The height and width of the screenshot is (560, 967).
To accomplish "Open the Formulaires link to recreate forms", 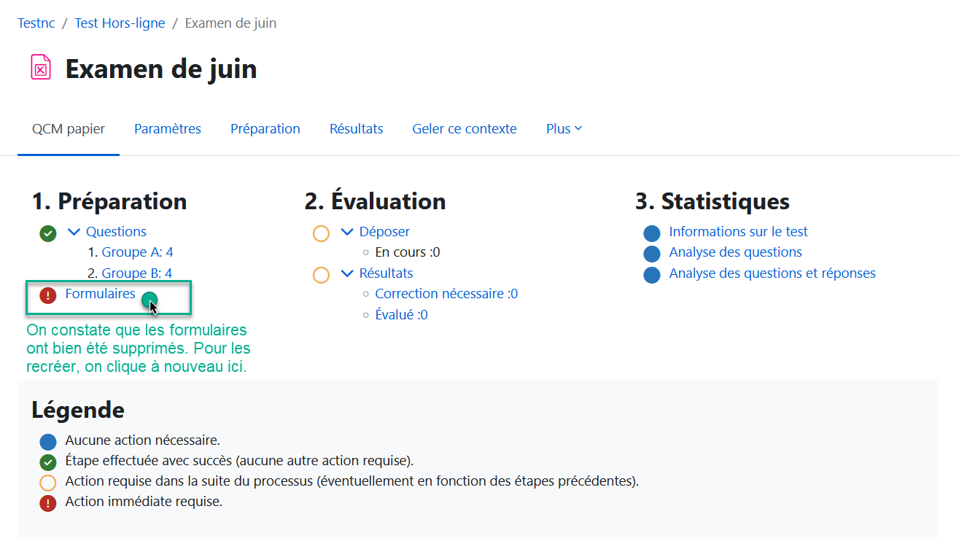I will pos(100,294).
